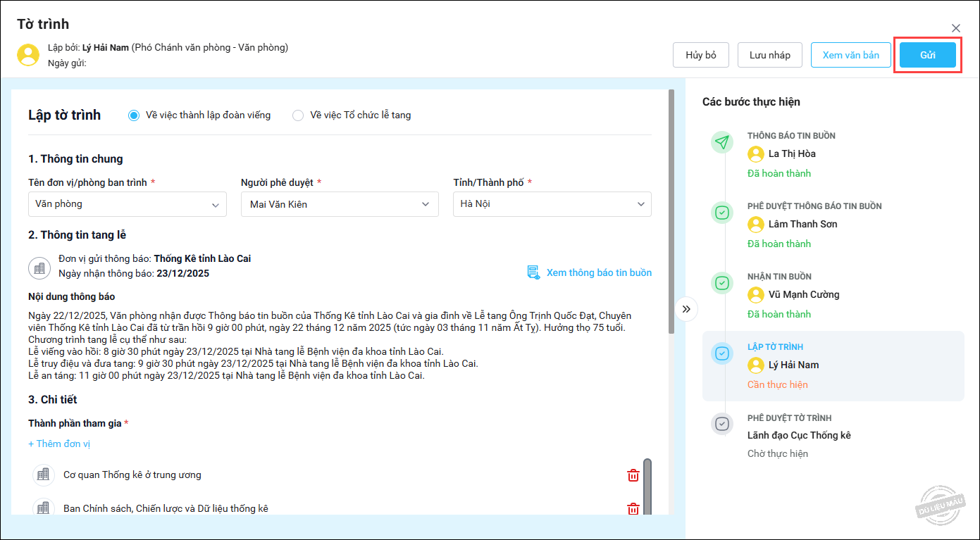
Task: Click Lý Hải Nam's avatar in header
Action: pyautogui.click(x=28, y=55)
